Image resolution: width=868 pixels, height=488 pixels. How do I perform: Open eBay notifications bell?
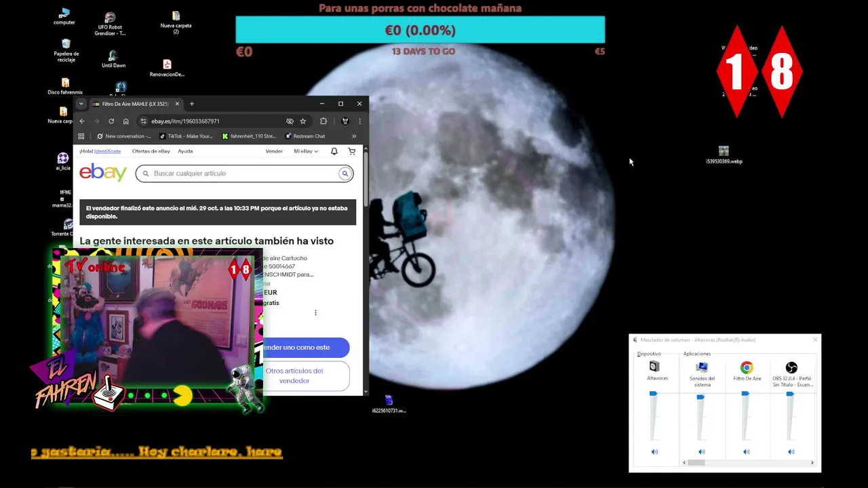(334, 151)
